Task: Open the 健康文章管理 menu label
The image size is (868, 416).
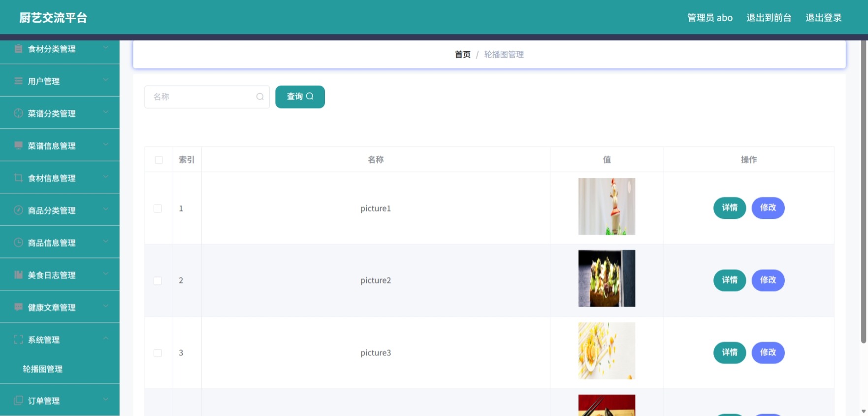Action: (x=52, y=308)
